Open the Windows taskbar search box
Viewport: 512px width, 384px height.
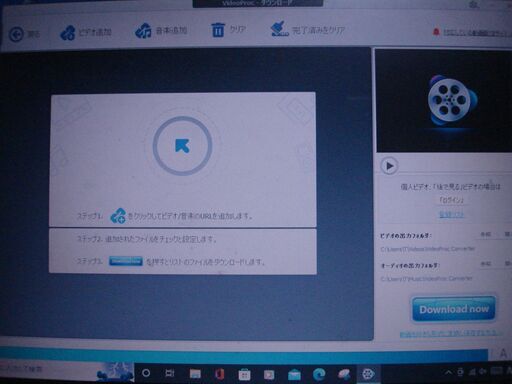[x=67, y=371]
